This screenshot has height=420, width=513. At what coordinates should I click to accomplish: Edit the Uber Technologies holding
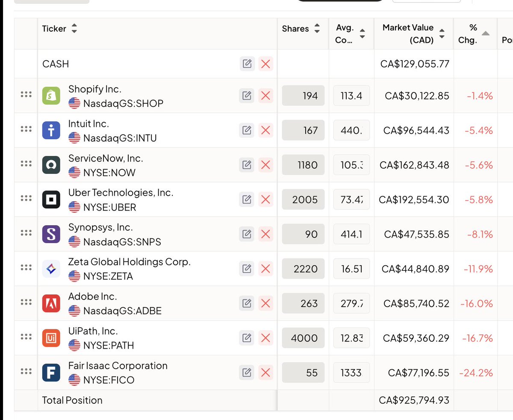coord(247,200)
